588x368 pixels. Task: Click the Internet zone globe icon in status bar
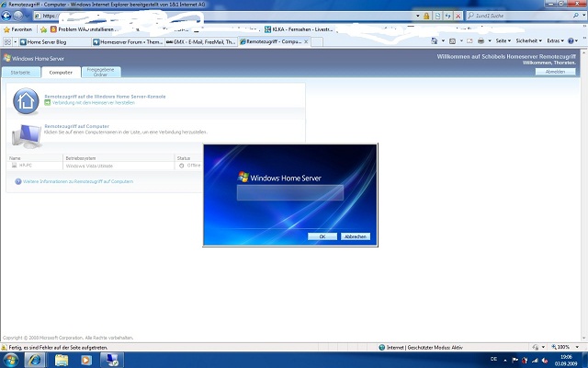click(x=382, y=348)
